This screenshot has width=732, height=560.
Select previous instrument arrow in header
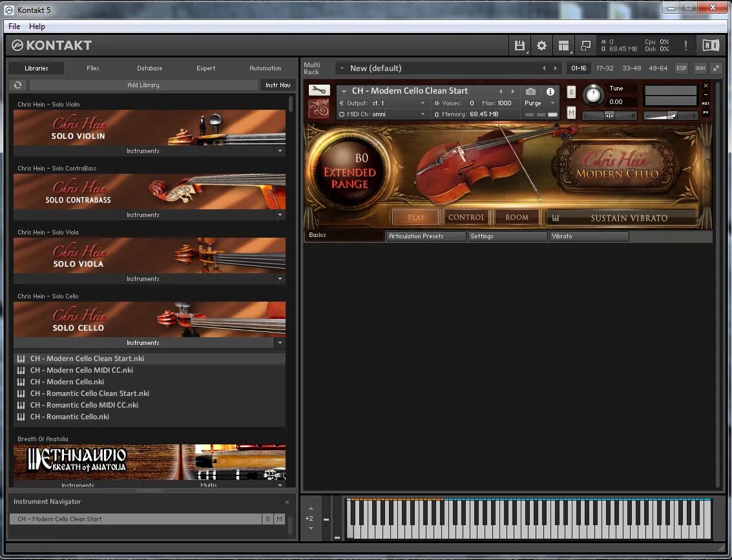coord(501,92)
